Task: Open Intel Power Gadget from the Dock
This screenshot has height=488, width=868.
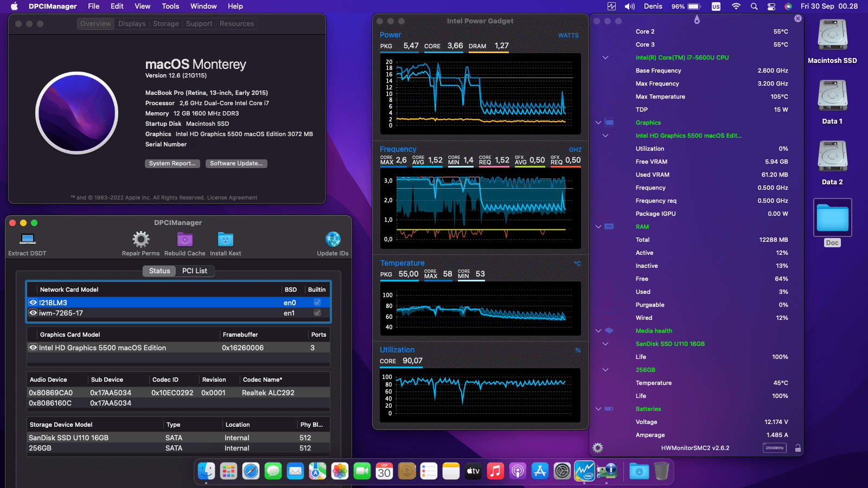Action: 584,471
